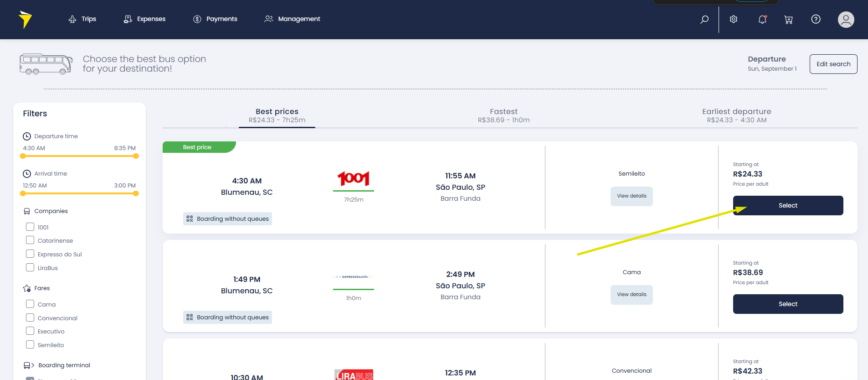The image size is (868, 380).
Task: Check the Cama fare filter
Action: (30, 304)
